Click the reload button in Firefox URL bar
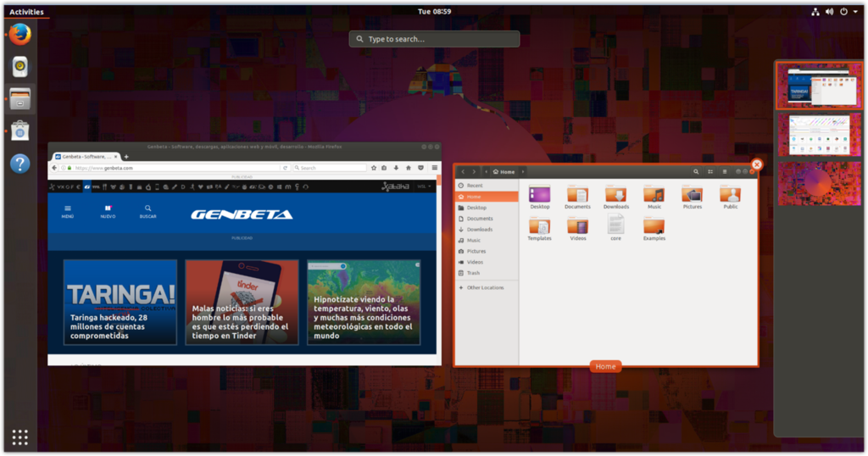Image resolution: width=868 pixels, height=456 pixels. [285, 168]
